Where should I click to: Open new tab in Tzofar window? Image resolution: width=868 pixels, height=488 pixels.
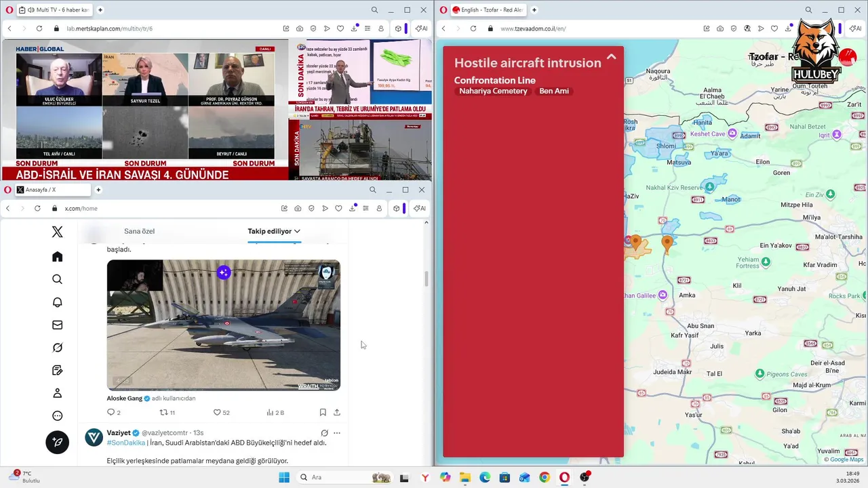[x=534, y=10]
